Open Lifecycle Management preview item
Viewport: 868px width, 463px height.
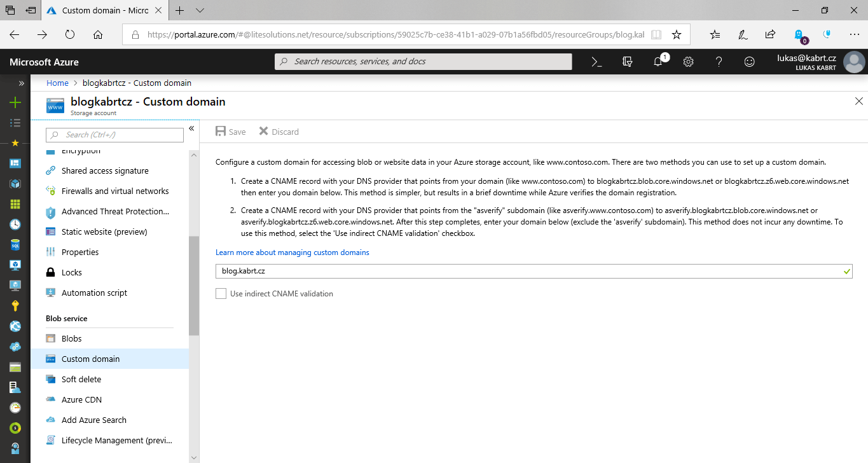[x=109, y=440]
